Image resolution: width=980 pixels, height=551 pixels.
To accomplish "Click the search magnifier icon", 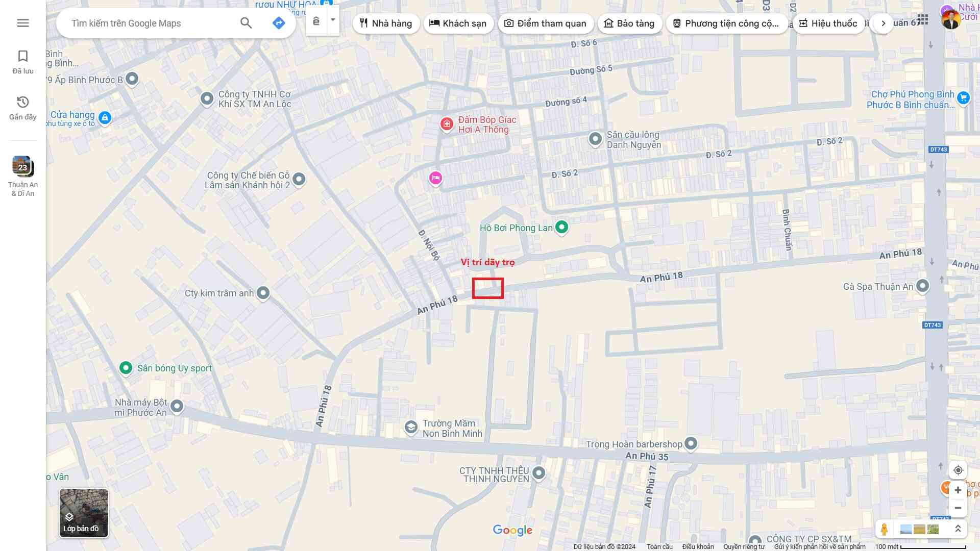I will pyautogui.click(x=246, y=23).
